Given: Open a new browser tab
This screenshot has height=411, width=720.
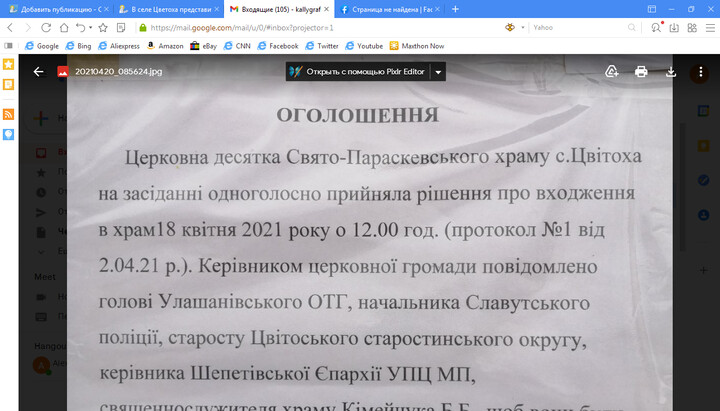Looking at the screenshot, I should pos(456,9).
